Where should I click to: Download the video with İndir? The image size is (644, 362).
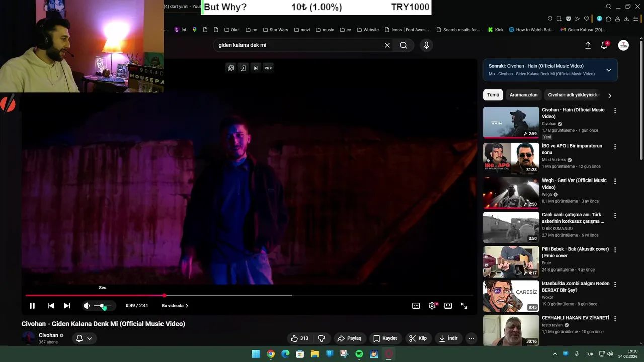pos(448,338)
